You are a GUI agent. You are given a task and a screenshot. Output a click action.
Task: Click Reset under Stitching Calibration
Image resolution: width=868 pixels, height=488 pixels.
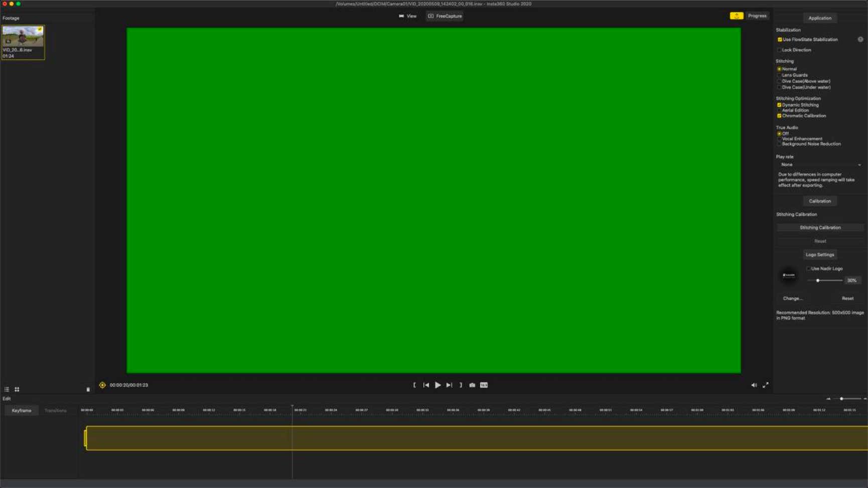820,241
